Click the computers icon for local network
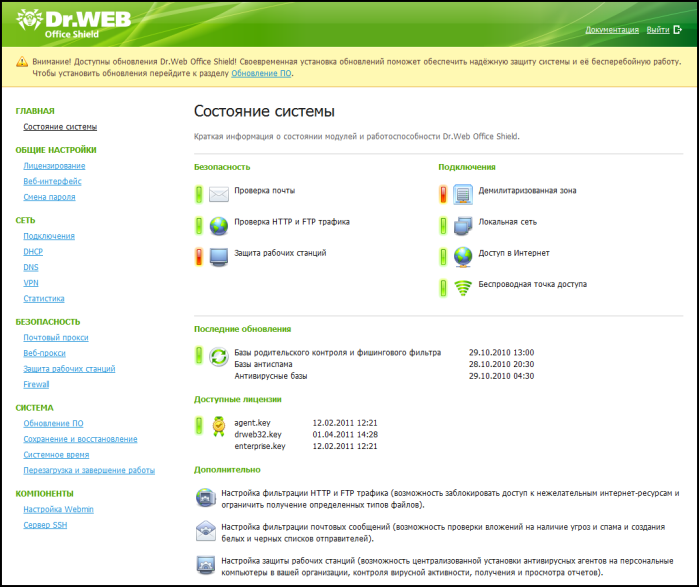 point(463,226)
